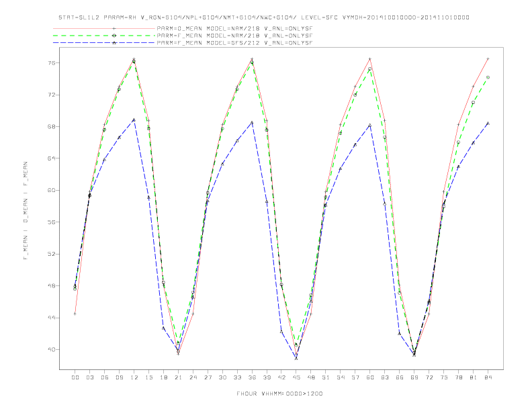Click the blue triangle data point at hour 12
Viewport: 532px width, 411px height.
point(134,120)
